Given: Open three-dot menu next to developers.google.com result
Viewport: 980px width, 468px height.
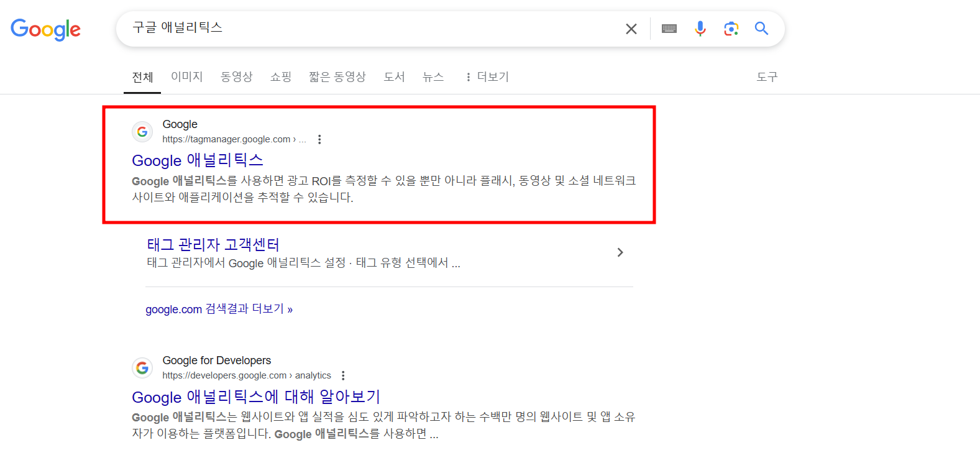Looking at the screenshot, I should click(343, 375).
